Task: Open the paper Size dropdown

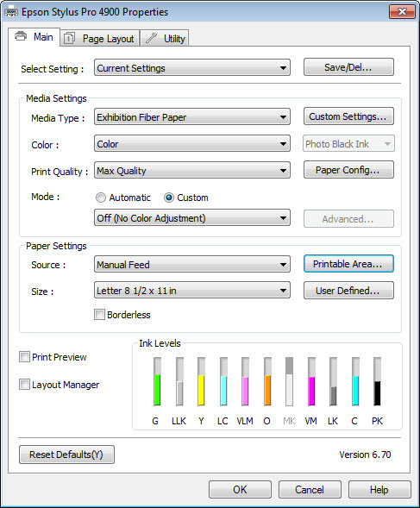Action: (192, 291)
